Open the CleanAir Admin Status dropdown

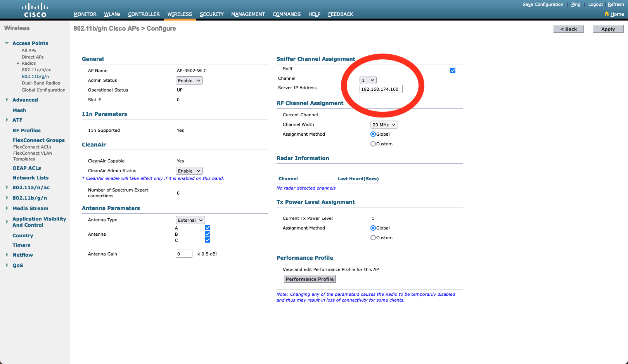[189, 171]
